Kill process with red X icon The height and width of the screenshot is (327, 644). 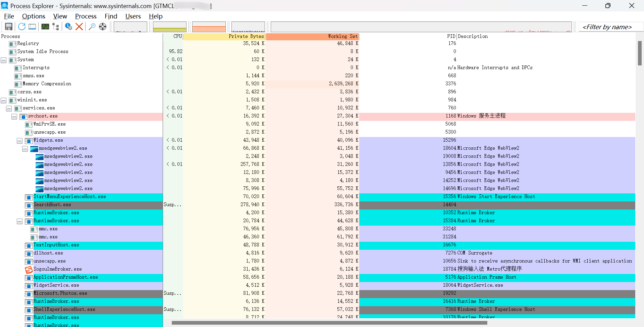(79, 27)
